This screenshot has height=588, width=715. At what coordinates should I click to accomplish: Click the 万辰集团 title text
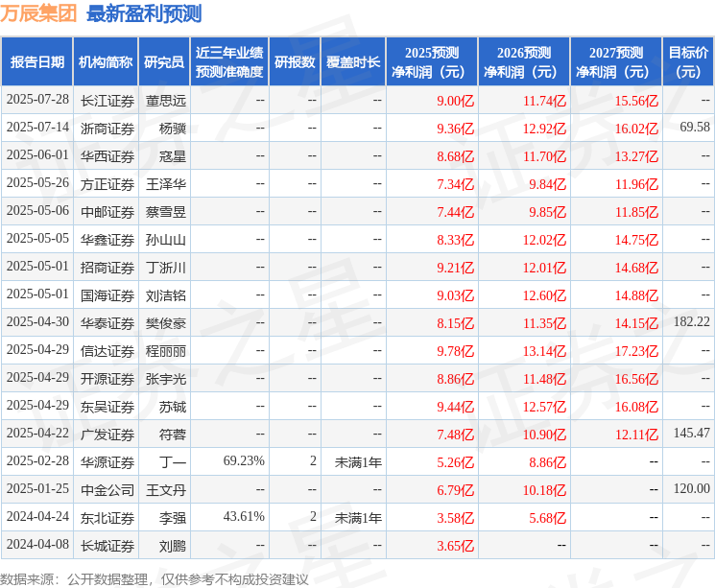click(38, 13)
